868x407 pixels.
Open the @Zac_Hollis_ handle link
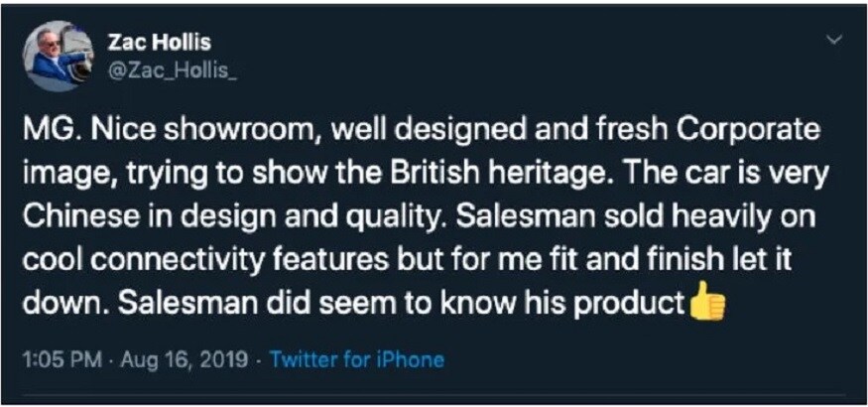[x=174, y=71]
